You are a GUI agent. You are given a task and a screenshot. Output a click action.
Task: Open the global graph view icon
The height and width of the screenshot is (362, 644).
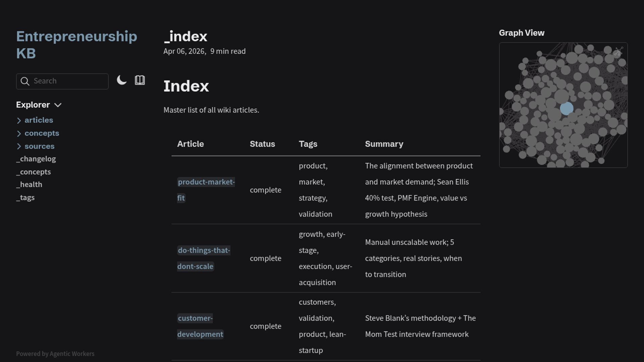coord(618,52)
